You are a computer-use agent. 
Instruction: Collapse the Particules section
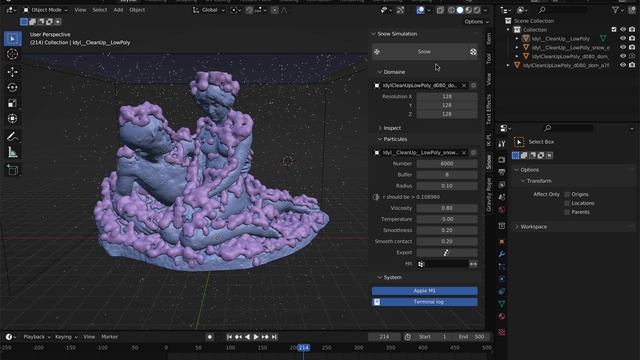380,139
